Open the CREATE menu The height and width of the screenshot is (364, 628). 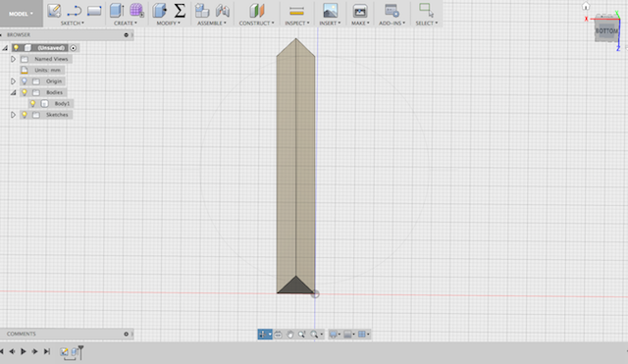tap(126, 24)
